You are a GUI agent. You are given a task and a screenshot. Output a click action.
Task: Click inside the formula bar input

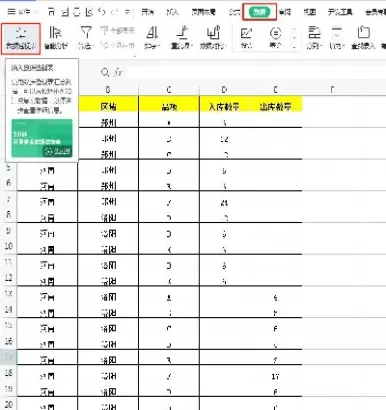256,72
